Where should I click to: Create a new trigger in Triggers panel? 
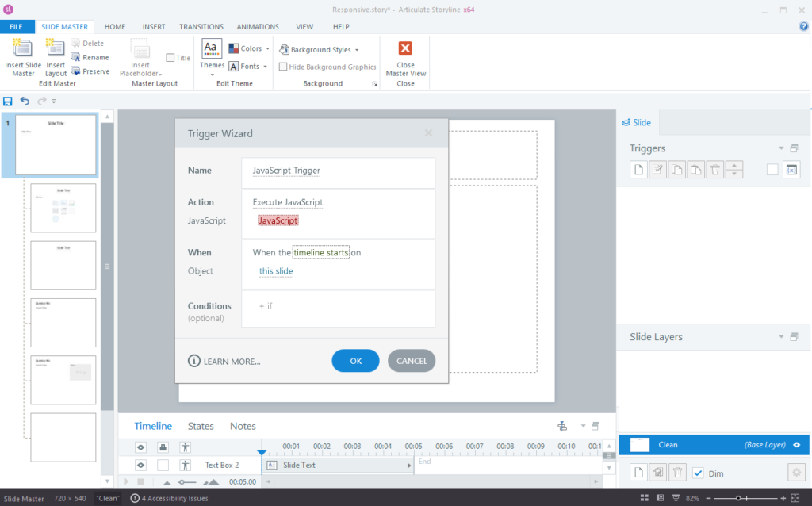[x=638, y=170]
